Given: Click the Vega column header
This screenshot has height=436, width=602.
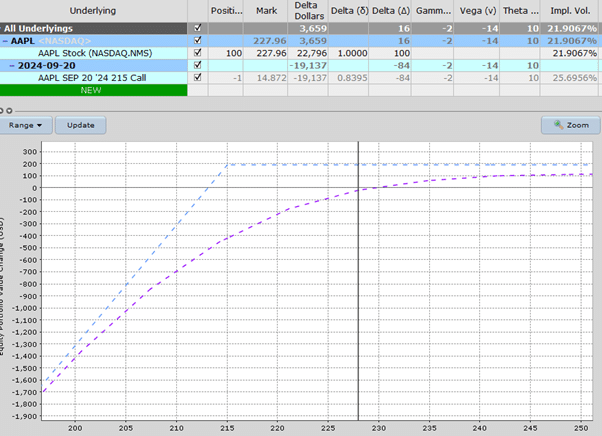Looking at the screenshot, I should (474, 10).
